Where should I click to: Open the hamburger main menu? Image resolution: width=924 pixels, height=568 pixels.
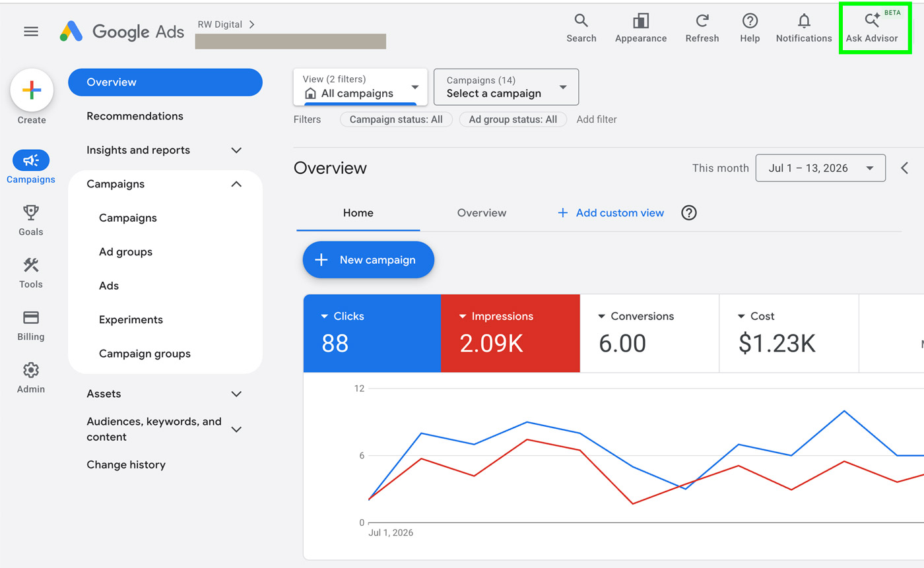click(x=31, y=32)
